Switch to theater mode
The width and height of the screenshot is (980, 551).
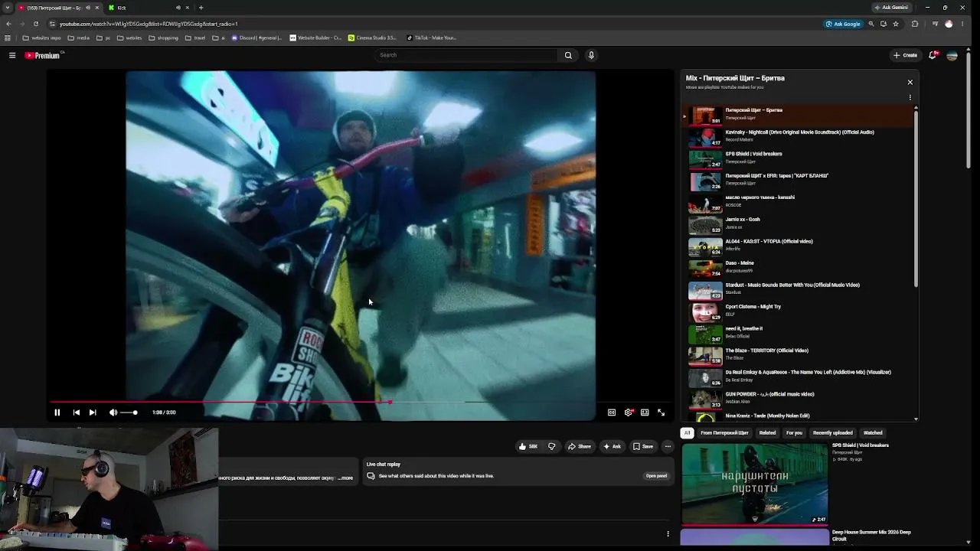(645, 412)
